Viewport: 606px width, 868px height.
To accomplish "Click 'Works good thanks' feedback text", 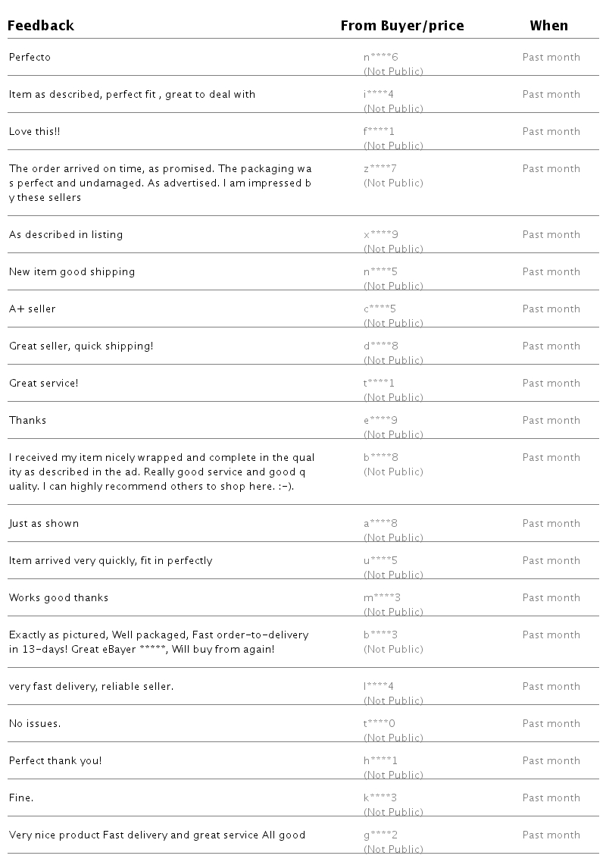I will [x=58, y=597].
